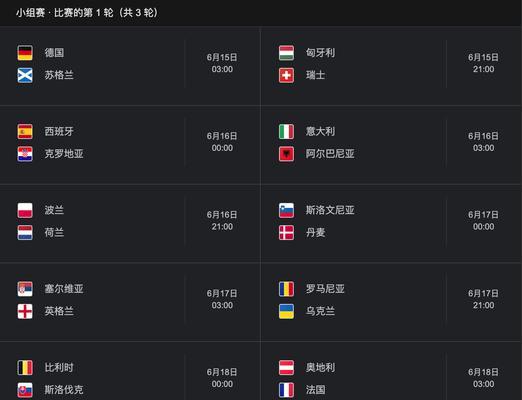Open team link 匈牙利
522x400 pixels.
320,53
